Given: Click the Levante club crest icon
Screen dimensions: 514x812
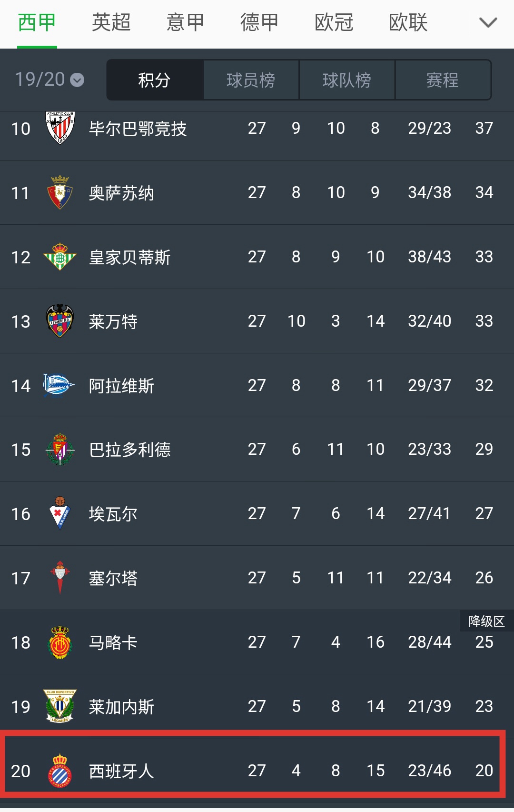Looking at the screenshot, I should point(60,321).
